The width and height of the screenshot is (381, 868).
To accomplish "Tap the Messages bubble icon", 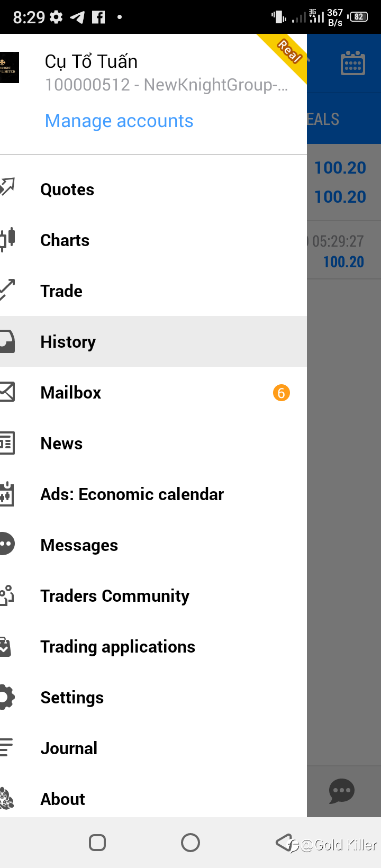I will coord(7,544).
